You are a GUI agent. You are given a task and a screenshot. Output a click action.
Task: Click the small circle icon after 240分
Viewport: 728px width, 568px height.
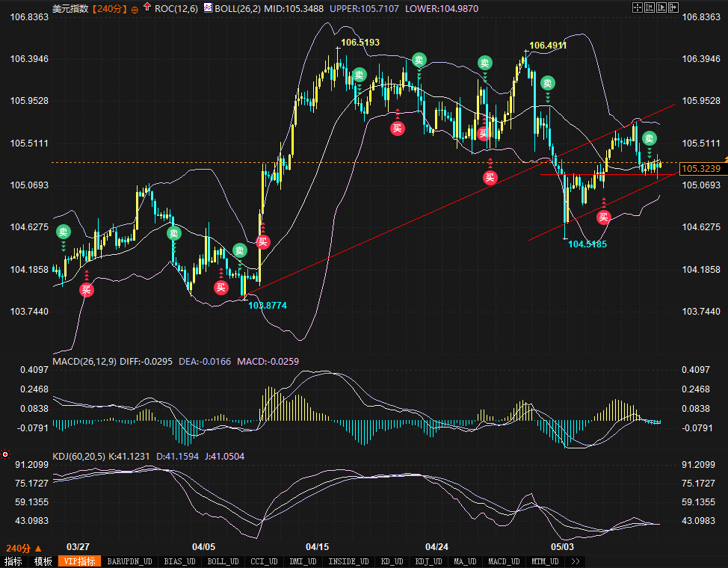coord(135,9)
